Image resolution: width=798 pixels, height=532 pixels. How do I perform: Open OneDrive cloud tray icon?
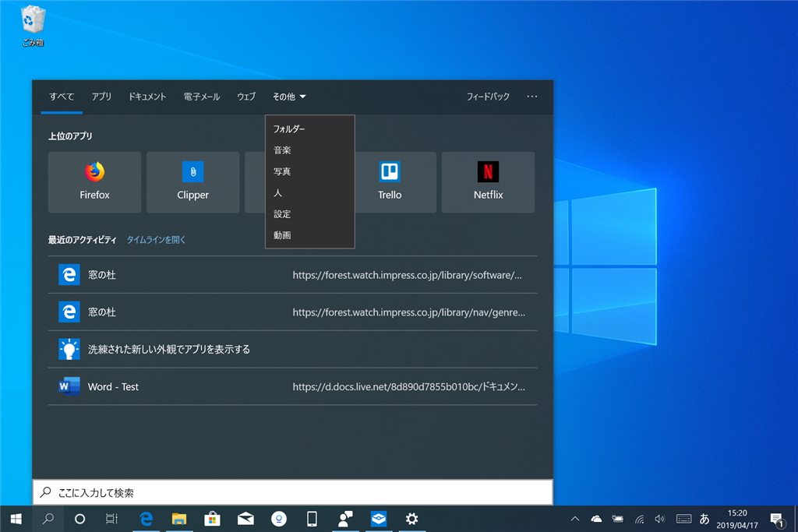click(596, 519)
